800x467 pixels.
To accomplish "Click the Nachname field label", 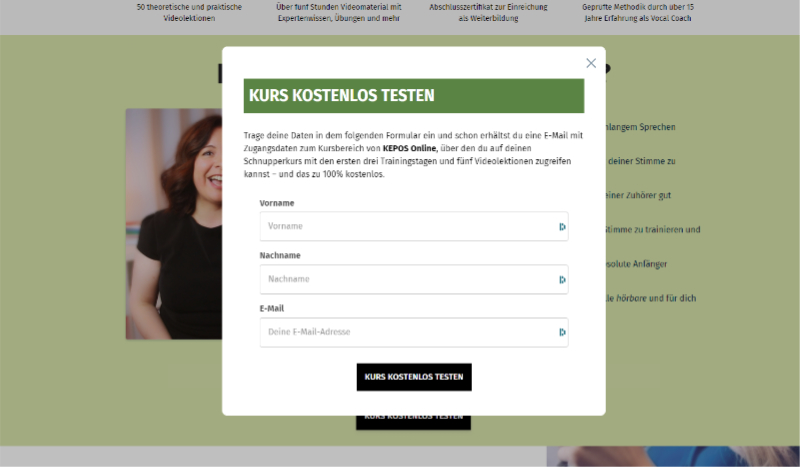I will 281,255.
